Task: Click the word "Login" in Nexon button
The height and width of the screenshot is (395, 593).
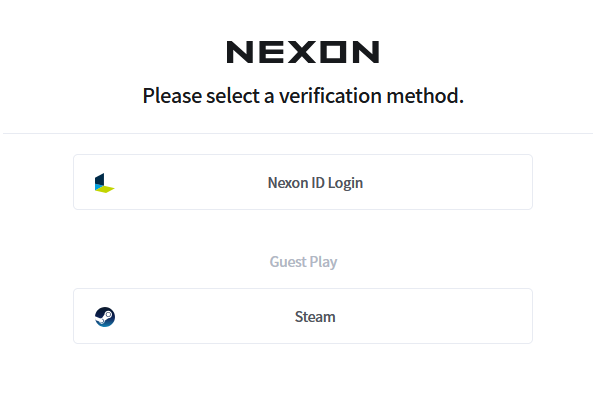Action: [345, 183]
